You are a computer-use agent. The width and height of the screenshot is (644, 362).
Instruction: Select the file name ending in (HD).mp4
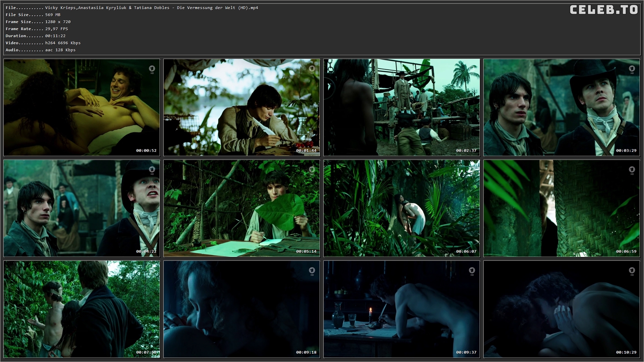(152, 8)
